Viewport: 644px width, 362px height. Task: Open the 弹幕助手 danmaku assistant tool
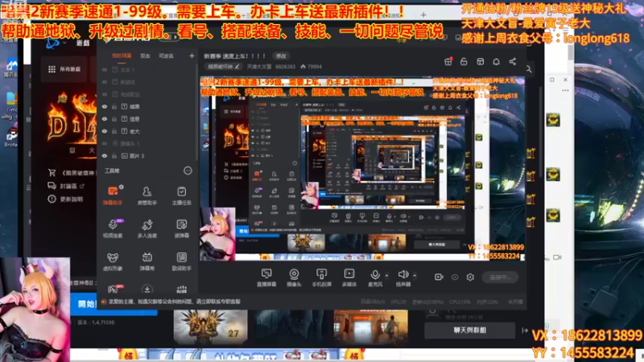[x=113, y=195]
